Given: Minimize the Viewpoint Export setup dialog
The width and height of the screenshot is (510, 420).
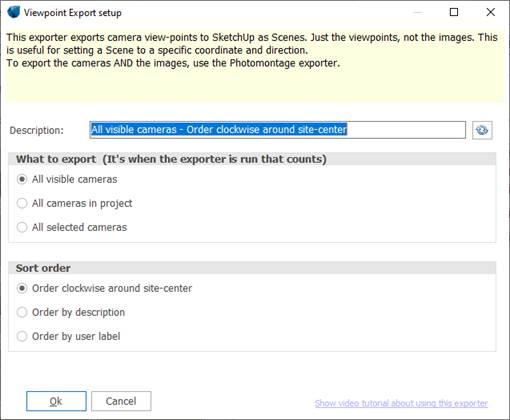Looking at the screenshot, I should [x=418, y=12].
